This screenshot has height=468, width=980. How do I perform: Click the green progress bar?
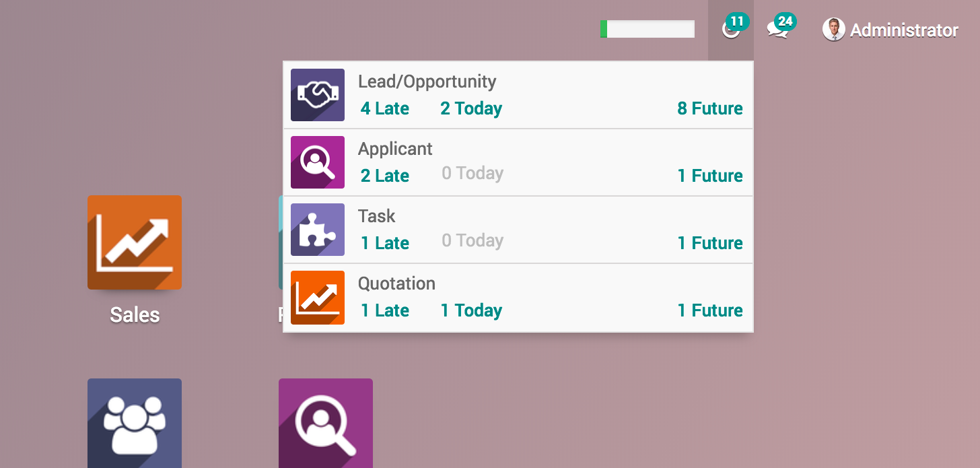point(647,29)
